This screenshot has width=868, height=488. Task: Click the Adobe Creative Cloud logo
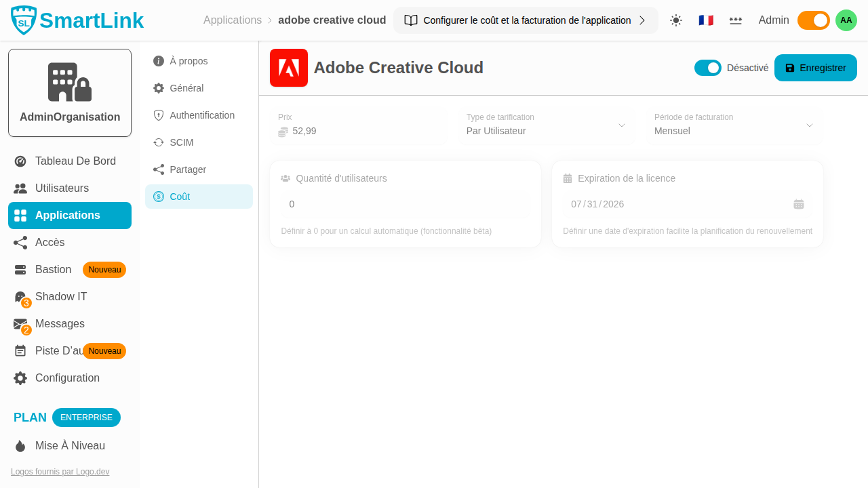(x=289, y=68)
